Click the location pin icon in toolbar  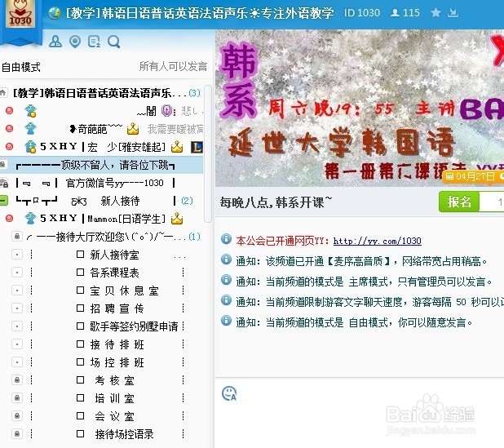click(75, 42)
